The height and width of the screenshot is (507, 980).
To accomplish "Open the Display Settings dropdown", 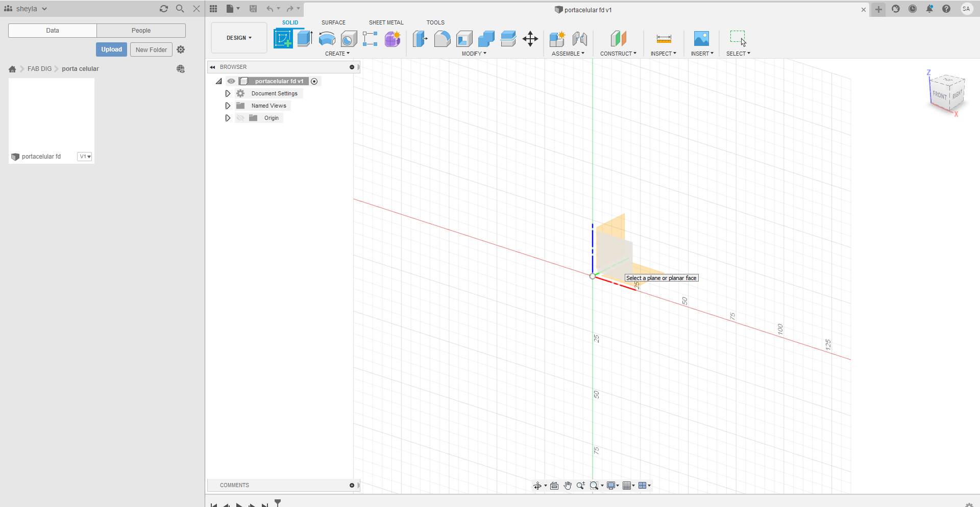I will tap(612, 486).
